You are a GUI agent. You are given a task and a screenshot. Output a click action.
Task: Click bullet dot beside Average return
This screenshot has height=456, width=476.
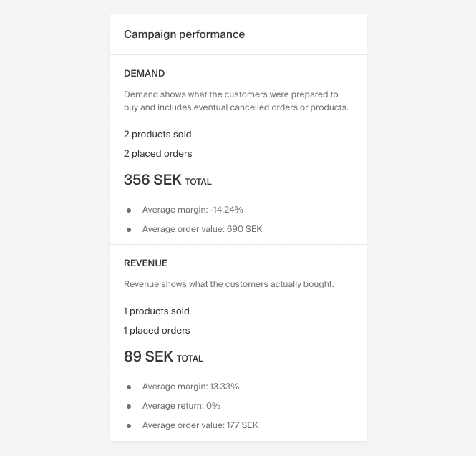(x=129, y=407)
